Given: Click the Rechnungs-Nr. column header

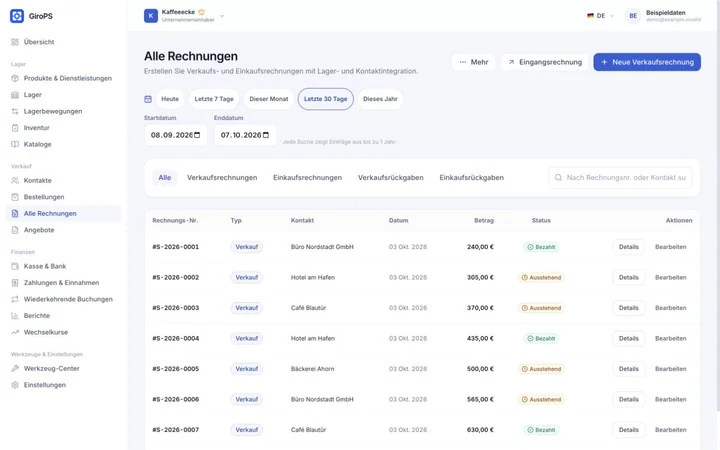Looking at the screenshot, I should coord(175,220).
